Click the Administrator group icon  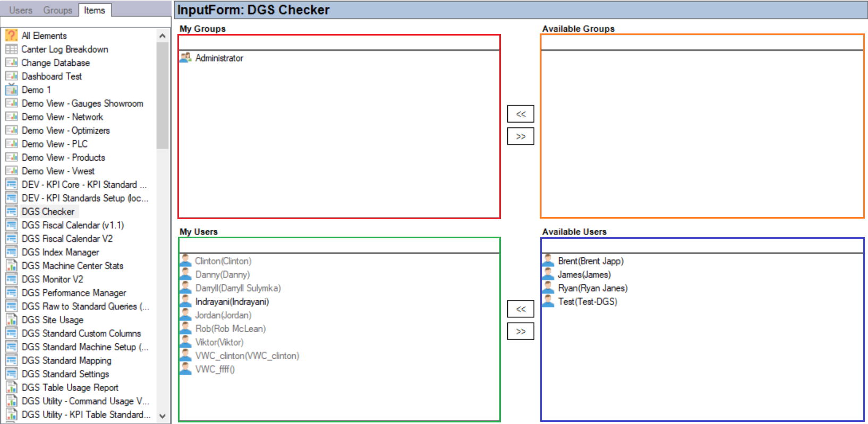pyautogui.click(x=185, y=58)
